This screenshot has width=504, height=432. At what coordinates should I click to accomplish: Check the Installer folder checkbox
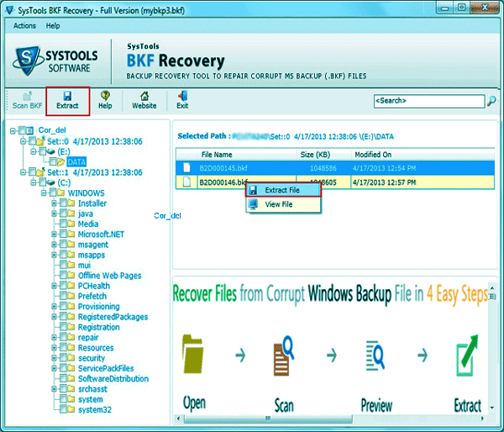point(63,203)
